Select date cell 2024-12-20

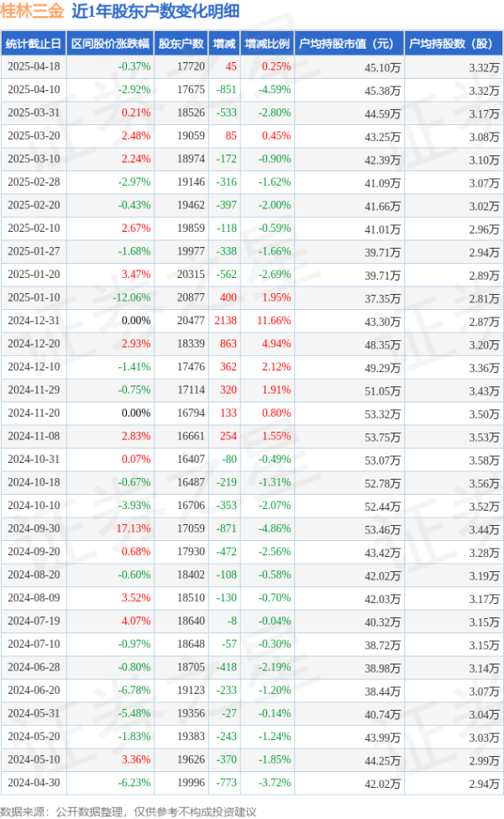pyautogui.click(x=34, y=344)
